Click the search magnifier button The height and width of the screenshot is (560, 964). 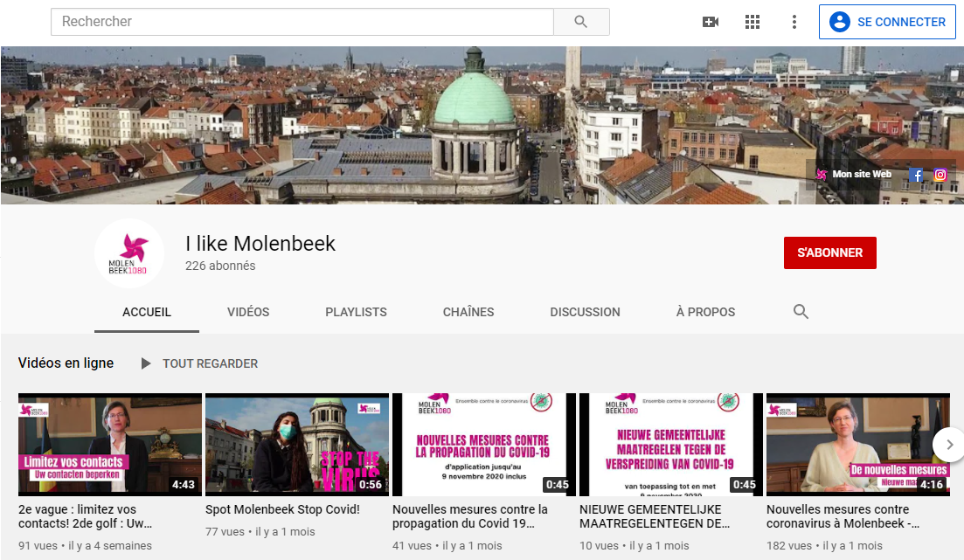click(581, 22)
